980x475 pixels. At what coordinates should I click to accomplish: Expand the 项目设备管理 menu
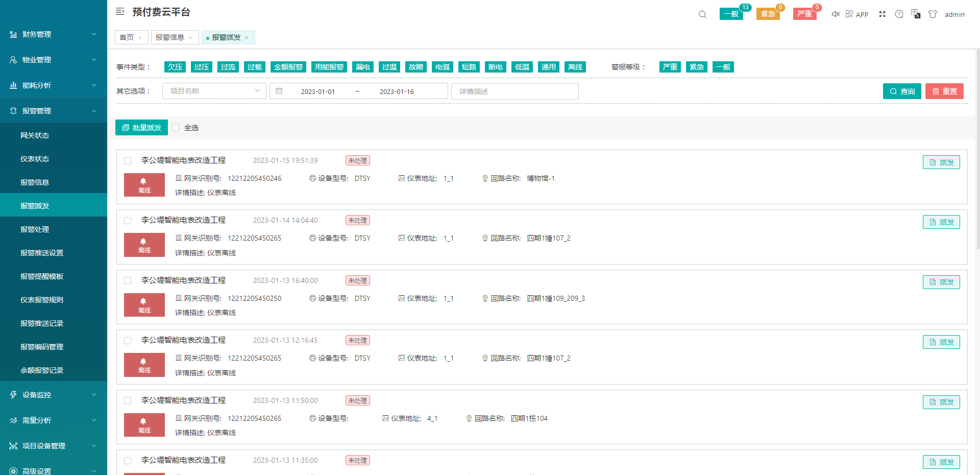click(x=94, y=446)
